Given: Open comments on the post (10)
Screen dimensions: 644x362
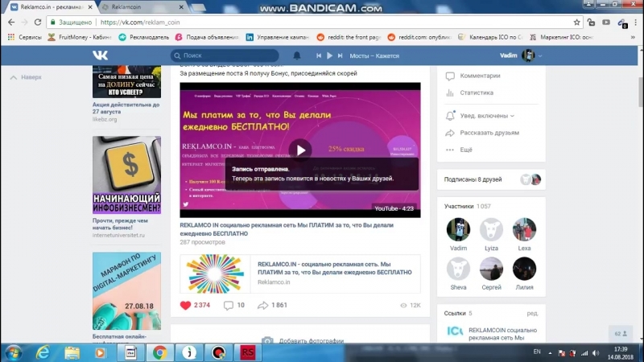Looking at the screenshot, I should [234, 305].
